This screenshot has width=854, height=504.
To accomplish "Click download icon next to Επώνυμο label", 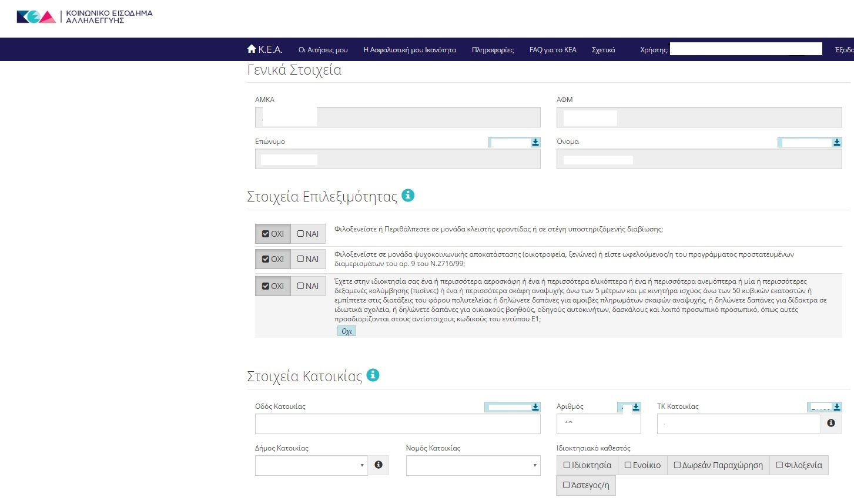I will (x=535, y=142).
